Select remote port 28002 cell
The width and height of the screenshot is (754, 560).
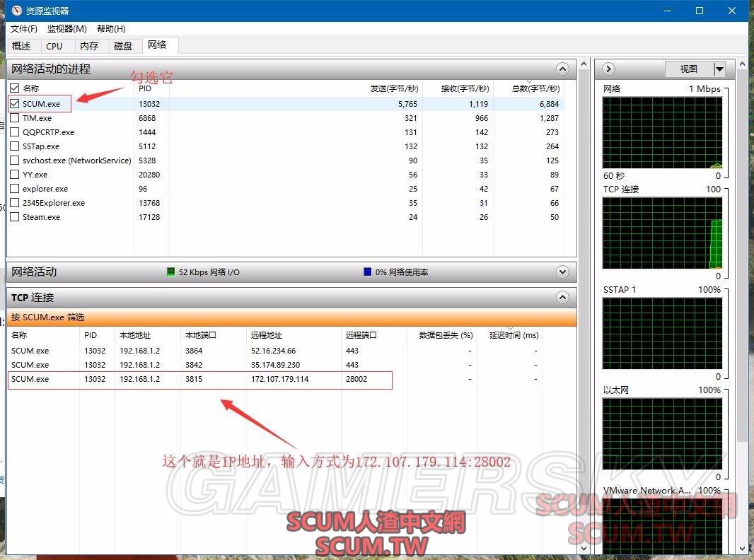(356, 379)
